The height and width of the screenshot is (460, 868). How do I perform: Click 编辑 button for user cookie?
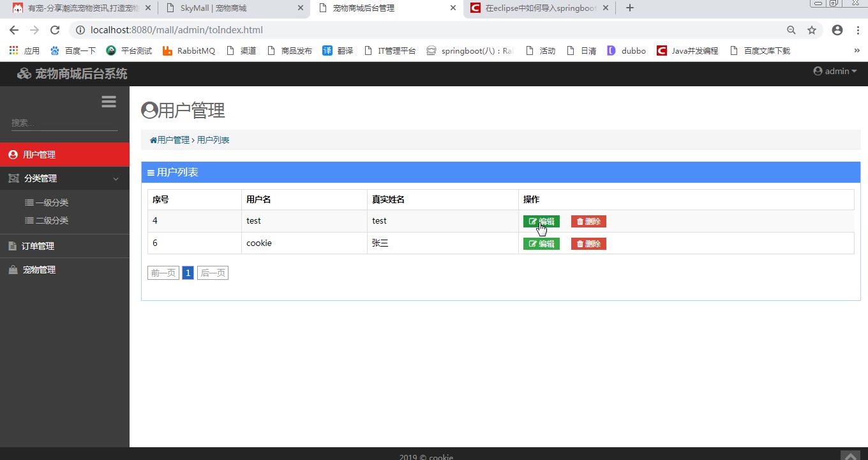pyautogui.click(x=541, y=244)
